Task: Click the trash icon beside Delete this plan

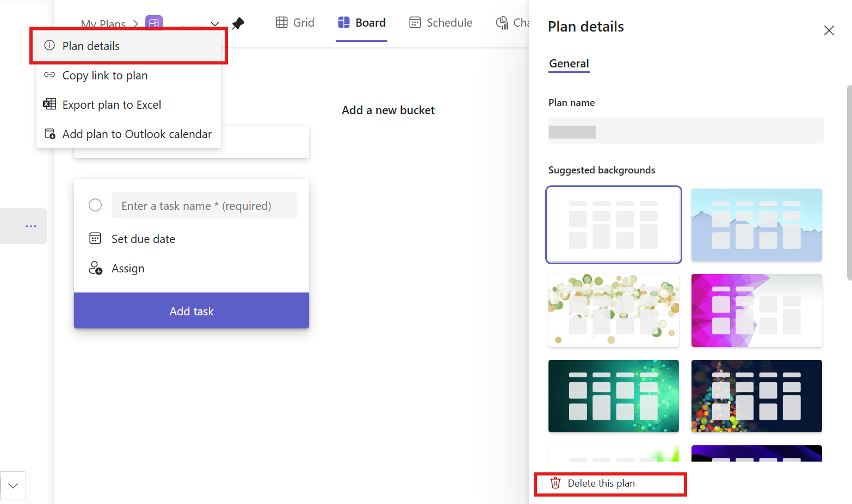Action: pos(555,483)
